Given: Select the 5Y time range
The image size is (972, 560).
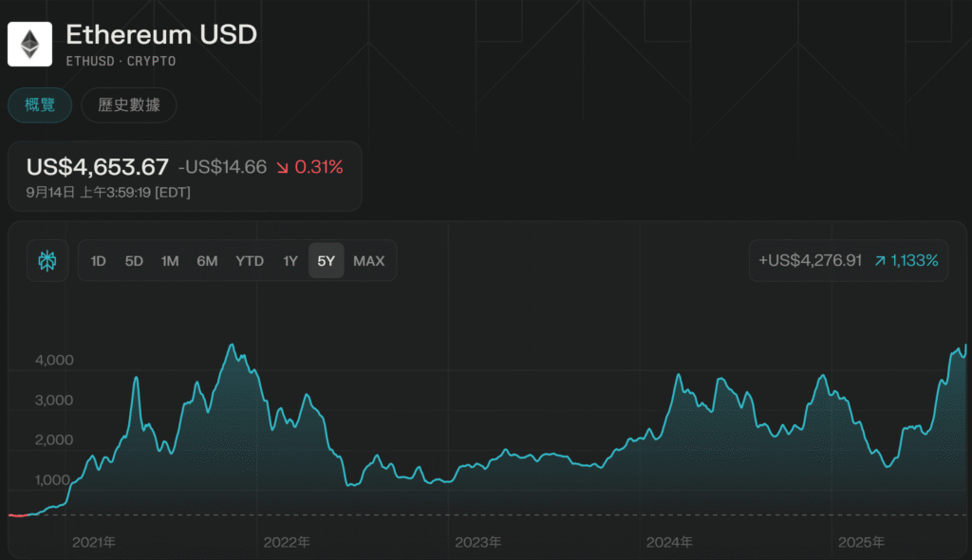Looking at the screenshot, I should point(327,261).
